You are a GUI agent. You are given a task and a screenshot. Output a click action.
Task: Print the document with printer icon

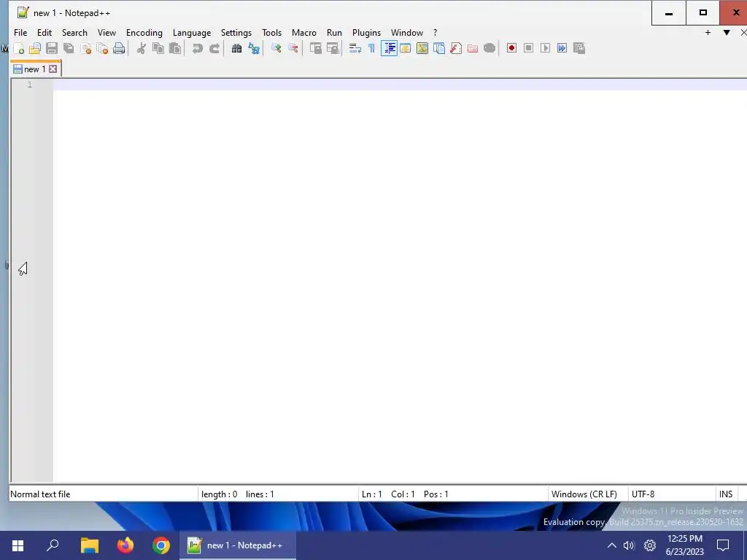tap(119, 48)
